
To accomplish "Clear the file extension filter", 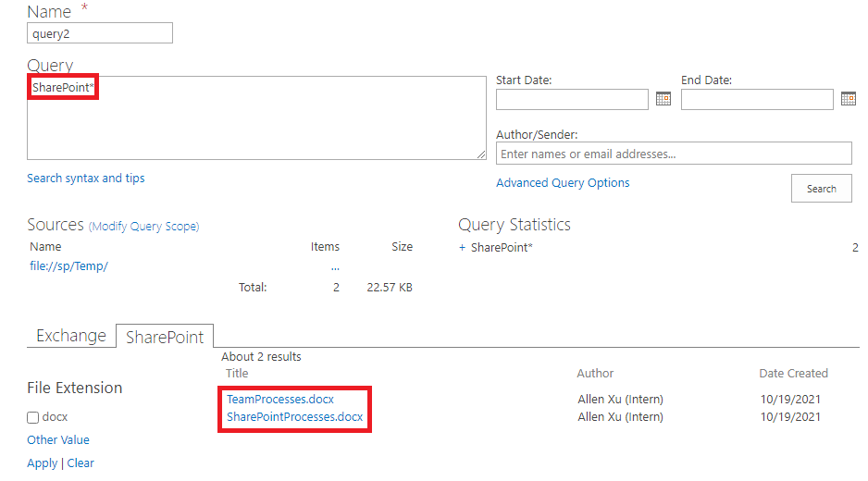I will (x=81, y=463).
